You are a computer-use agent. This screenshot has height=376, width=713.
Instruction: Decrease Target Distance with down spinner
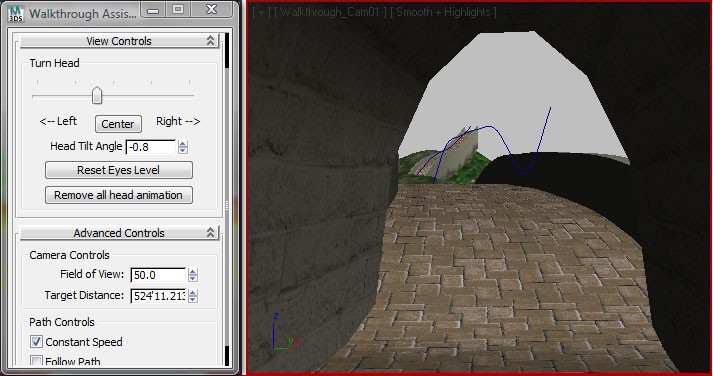(x=193, y=299)
